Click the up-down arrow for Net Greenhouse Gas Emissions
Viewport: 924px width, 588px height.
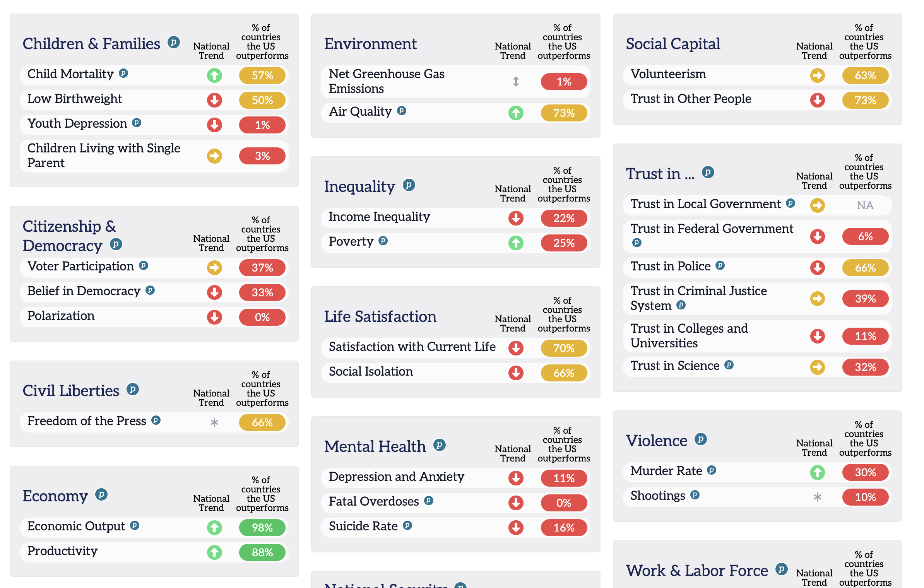click(x=516, y=82)
